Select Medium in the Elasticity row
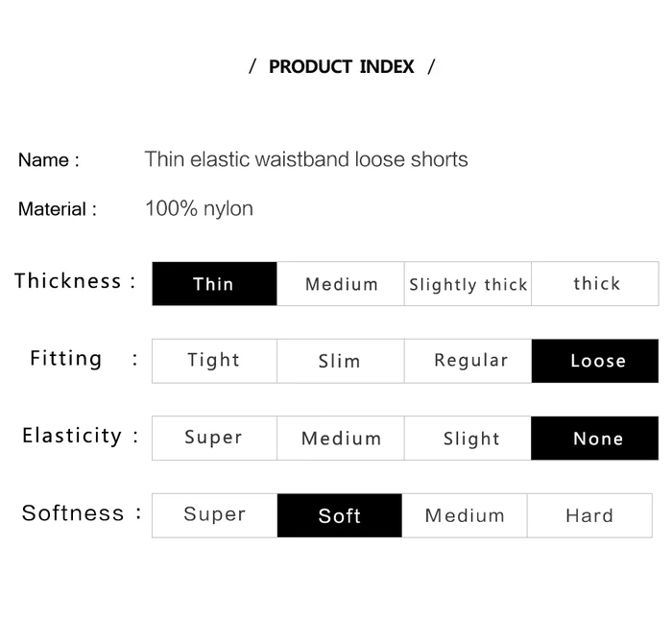The width and height of the screenshot is (672, 618). coord(341,438)
